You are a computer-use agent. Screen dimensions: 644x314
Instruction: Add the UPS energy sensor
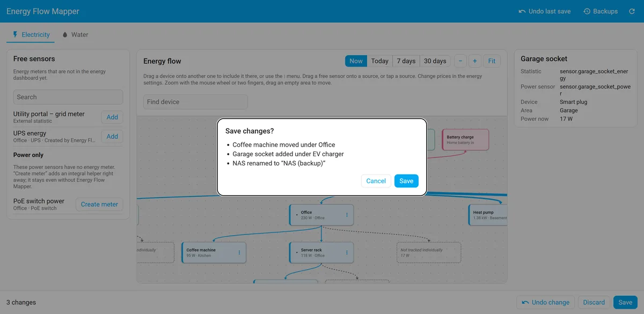112,137
